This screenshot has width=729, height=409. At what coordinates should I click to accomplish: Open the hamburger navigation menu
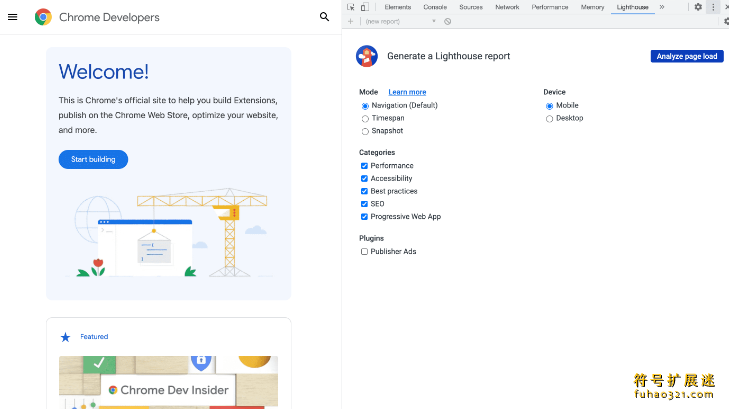pyautogui.click(x=13, y=17)
